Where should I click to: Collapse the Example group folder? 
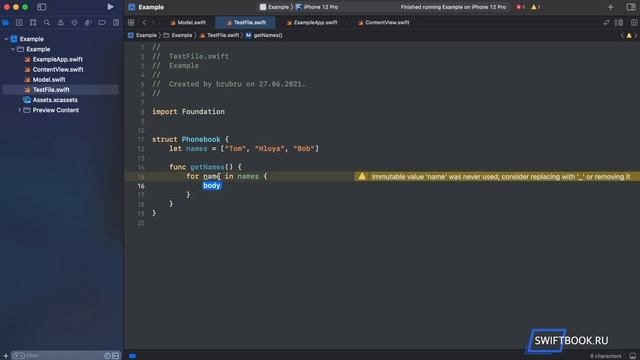pos(13,49)
